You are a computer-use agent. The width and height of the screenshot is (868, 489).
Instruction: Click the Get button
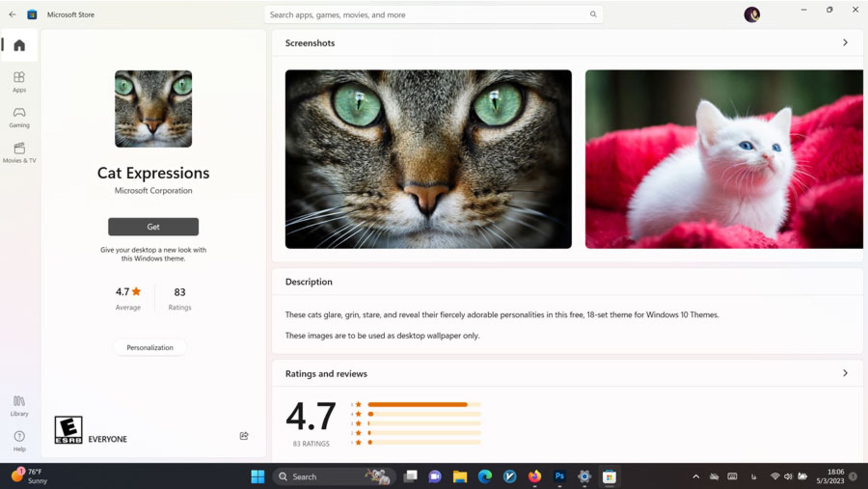pyautogui.click(x=153, y=226)
